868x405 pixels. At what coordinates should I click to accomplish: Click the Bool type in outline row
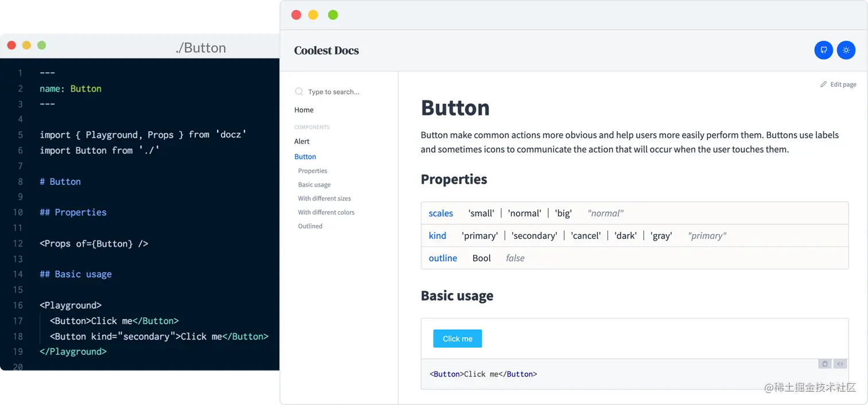pyautogui.click(x=482, y=258)
